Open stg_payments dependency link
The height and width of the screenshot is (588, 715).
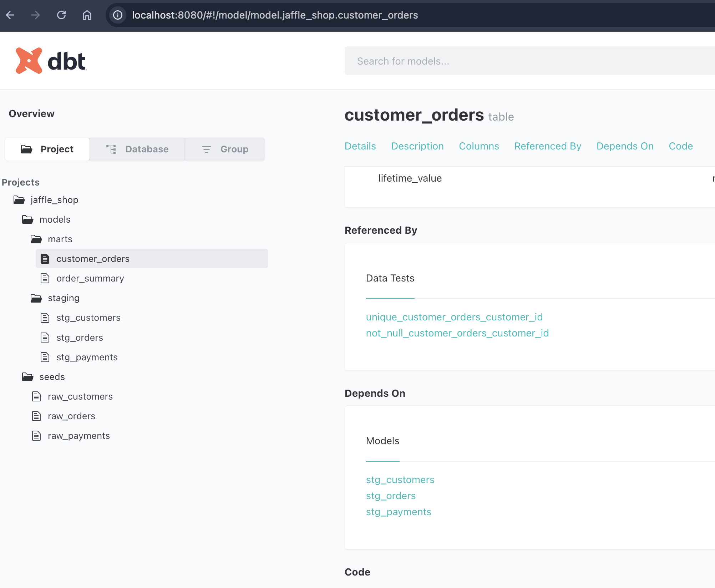[x=399, y=512]
